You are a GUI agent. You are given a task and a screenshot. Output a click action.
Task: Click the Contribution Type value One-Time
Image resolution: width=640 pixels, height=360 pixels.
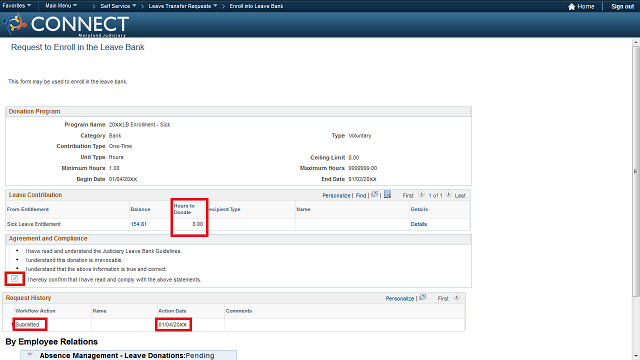(x=120, y=146)
